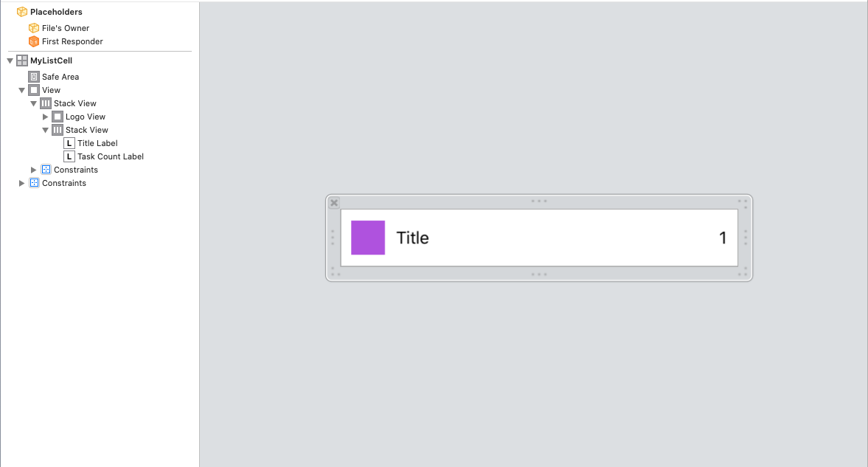Click the Task Count Label 'L' icon
This screenshot has height=467, width=868.
(69, 156)
